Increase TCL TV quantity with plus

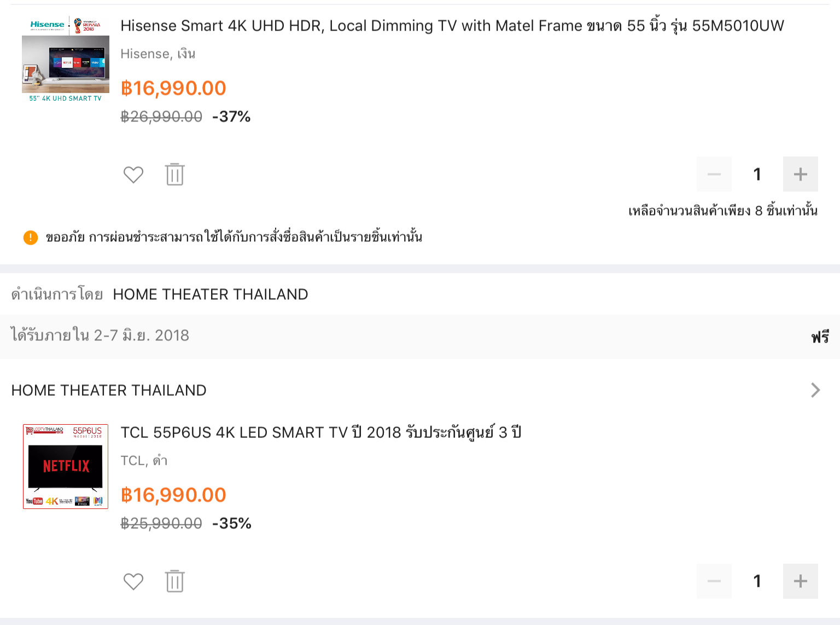(800, 581)
